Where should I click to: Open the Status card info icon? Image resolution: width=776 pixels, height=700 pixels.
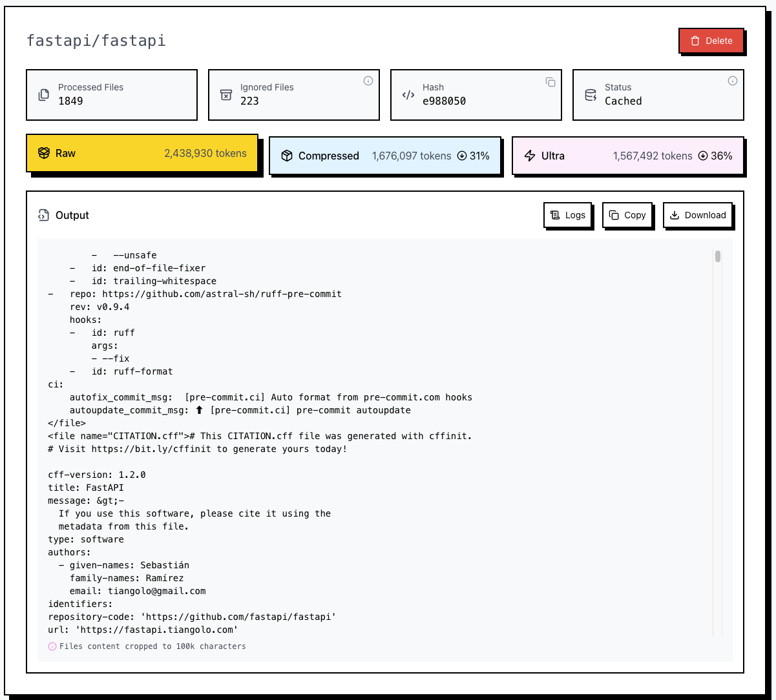click(x=733, y=81)
